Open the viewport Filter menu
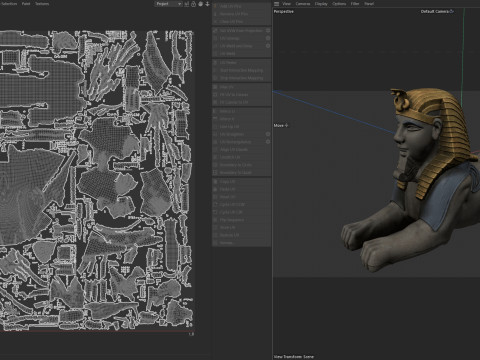 [x=355, y=4]
